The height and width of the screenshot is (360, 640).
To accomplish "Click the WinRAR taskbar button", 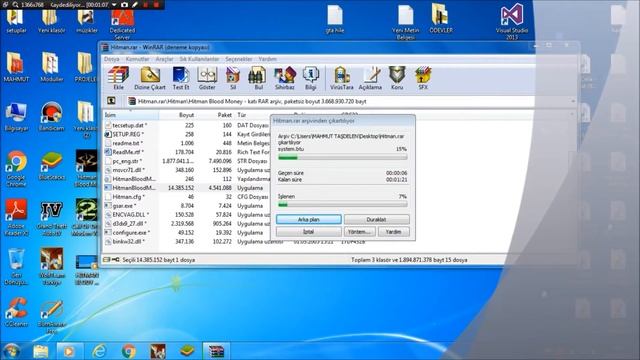I will click(216, 351).
